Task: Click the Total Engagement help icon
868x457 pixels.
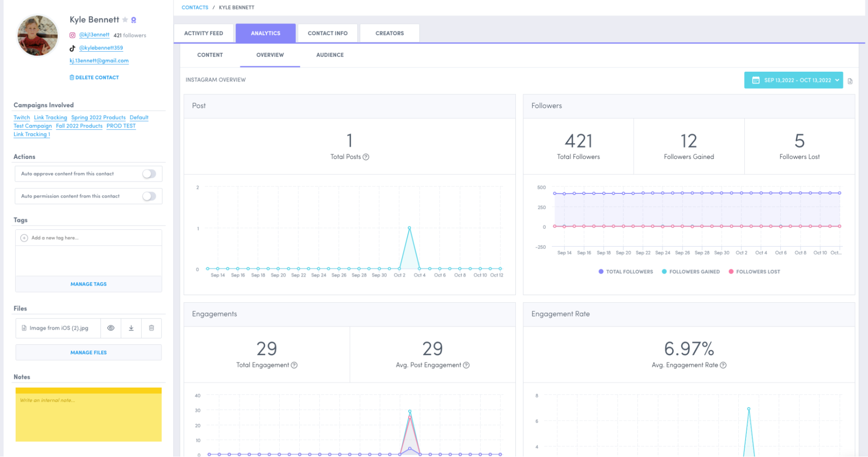Action: 294,365
